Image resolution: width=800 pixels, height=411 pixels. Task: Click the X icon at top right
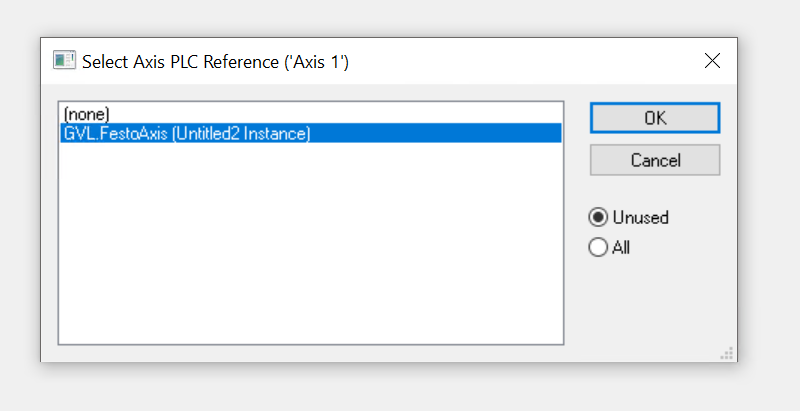[x=712, y=61]
